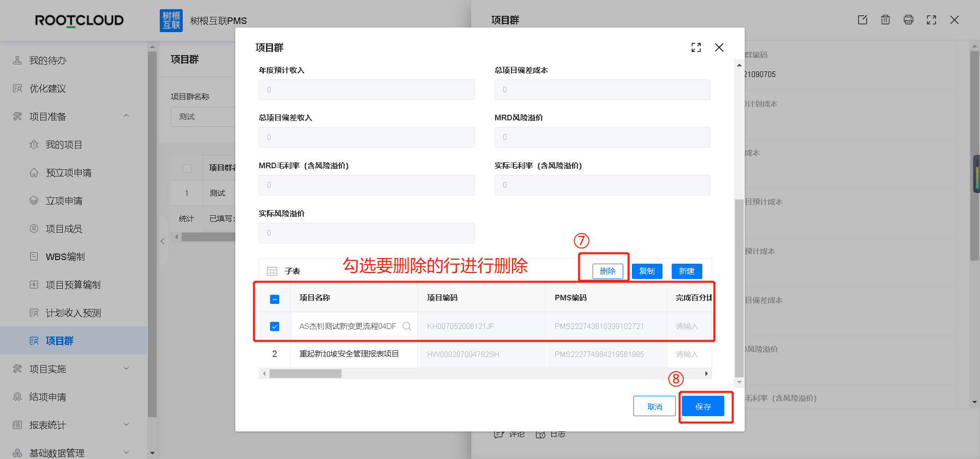The width and height of the screenshot is (980, 459).
Task: Collapse the 项目准备 sidebar section
Action: [x=126, y=116]
